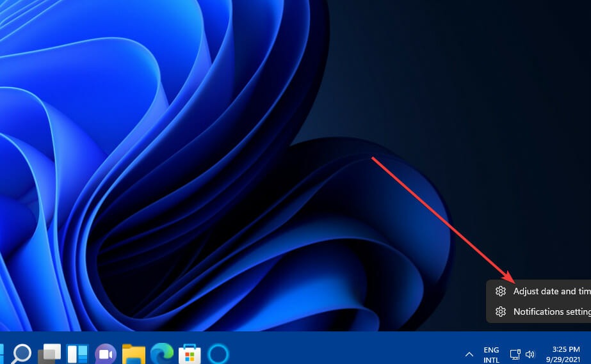This screenshot has width=591, height=364.
Task: Open Microsoft Store from the taskbar
Action: tap(190, 354)
